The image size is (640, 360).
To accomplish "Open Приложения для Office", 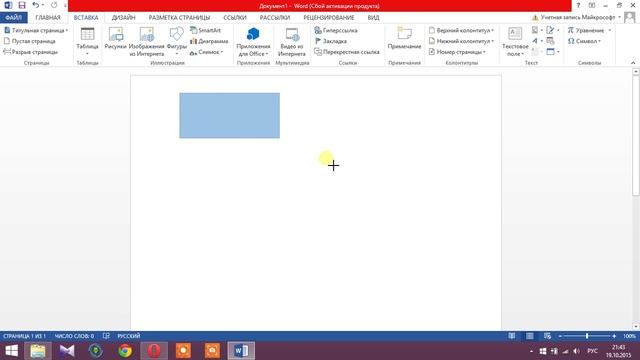I will pos(253,42).
